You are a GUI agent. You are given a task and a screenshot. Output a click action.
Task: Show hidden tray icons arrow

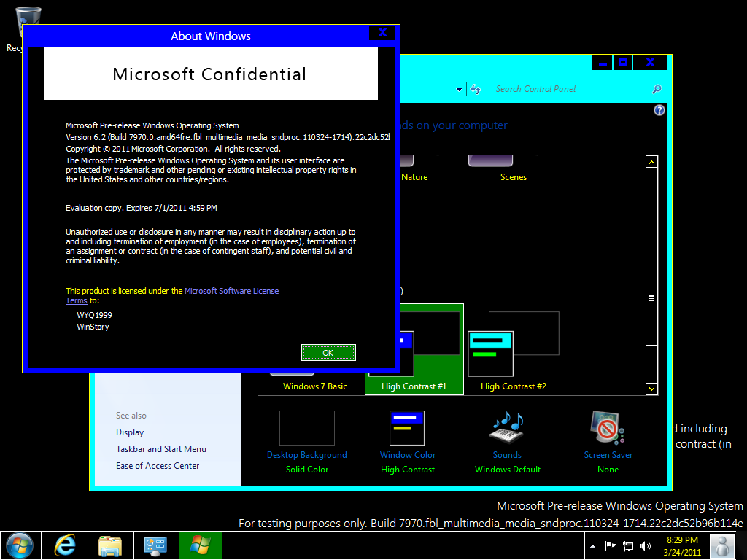pyautogui.click(x=592, y=545)
